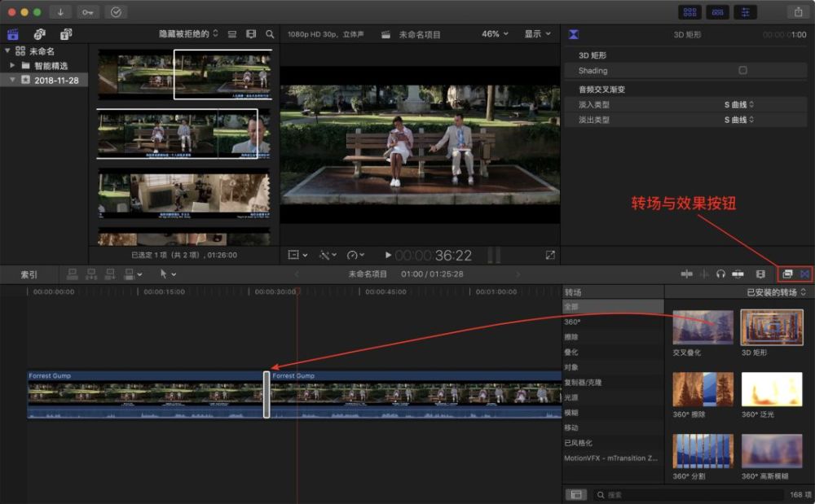Select the 3D 矩形 transition thumbnail
The width and height of the screenshot is (815, 504).
click(771, 327)
